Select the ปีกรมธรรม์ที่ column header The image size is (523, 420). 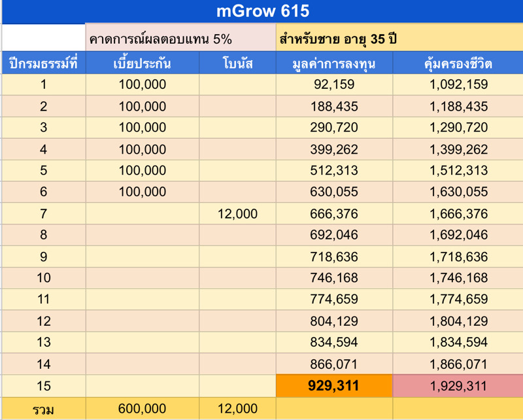click(x=43, y=63)
